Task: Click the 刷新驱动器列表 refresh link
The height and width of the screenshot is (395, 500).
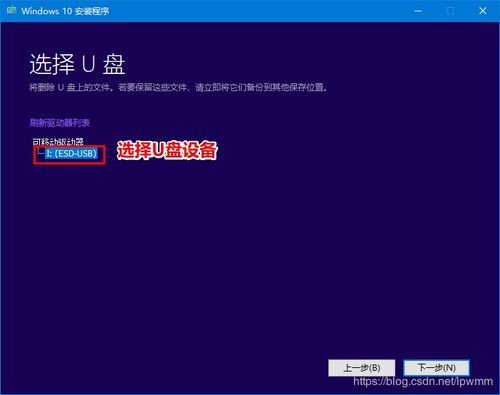Action: [60, 123]
